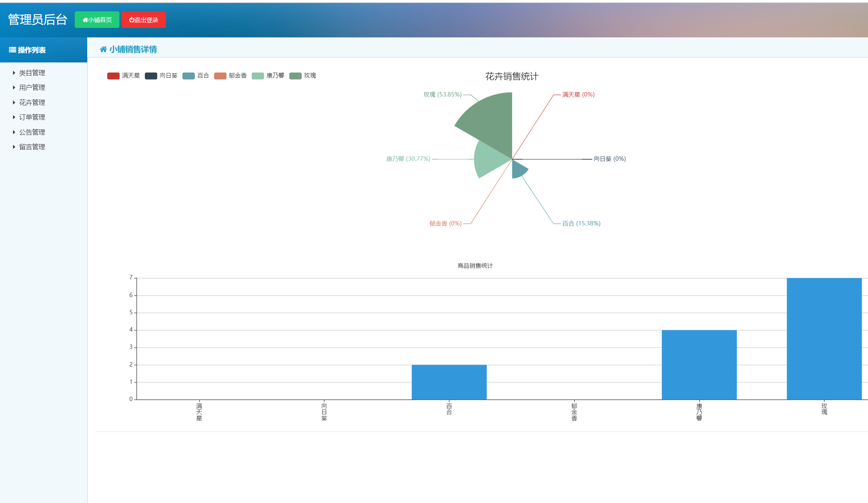Image resolution: width=868 pixels, height=503 pixels.
Task: Open 留言管理 menu item
Action: (x=32, y=147)
